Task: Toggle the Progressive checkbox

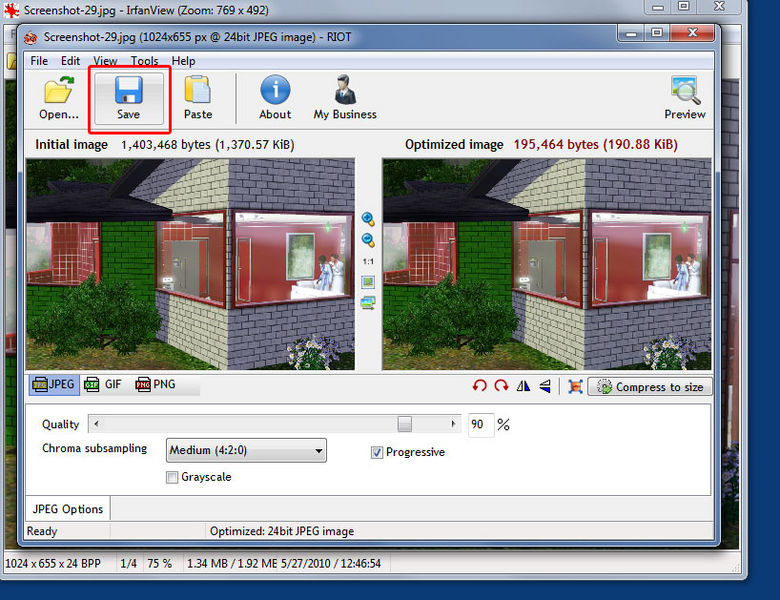Action: coord(377,452)
